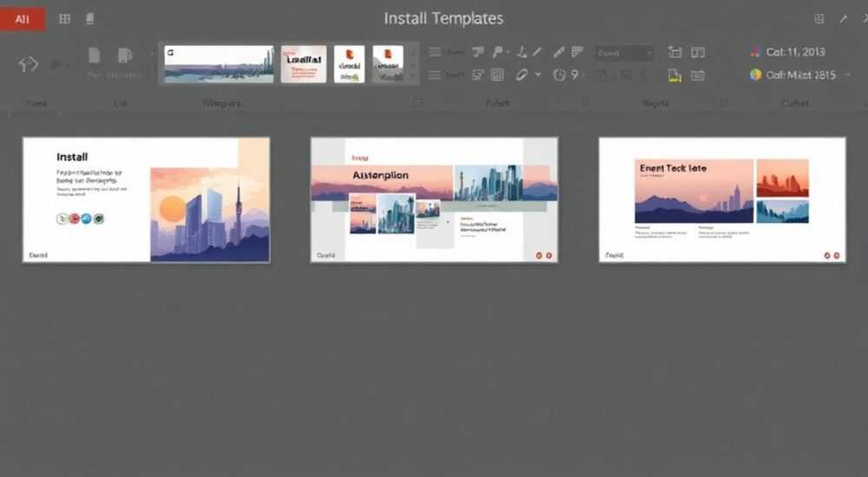This screenshot has height=477, width=868.
Task: Click the page with image icon in ribbon
Action: point(125,56)
